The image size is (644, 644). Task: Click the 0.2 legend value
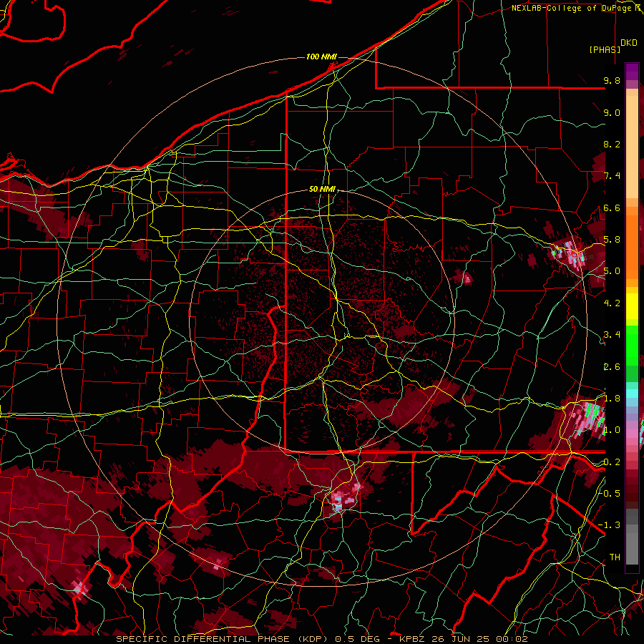tap(612, 462)
